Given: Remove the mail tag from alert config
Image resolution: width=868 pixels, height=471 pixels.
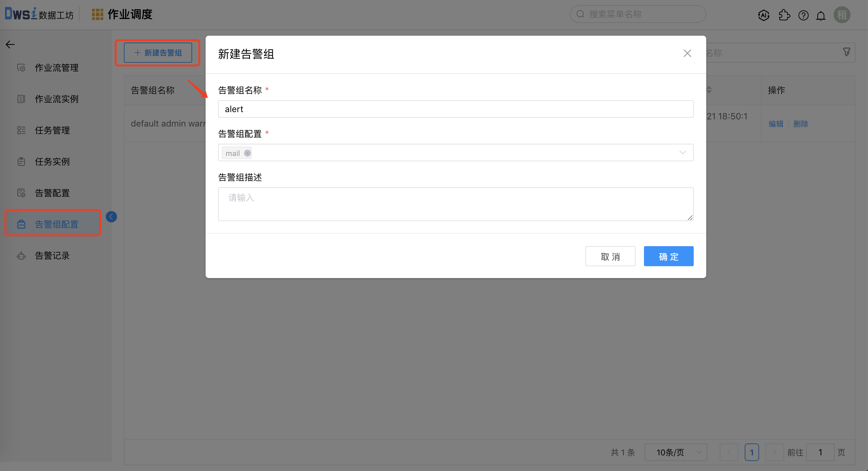Looking at the screenshot, I should pos(247,153).
